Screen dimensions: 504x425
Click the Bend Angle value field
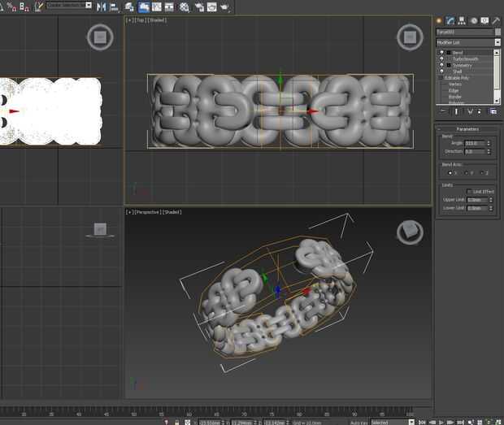(475, 143)
